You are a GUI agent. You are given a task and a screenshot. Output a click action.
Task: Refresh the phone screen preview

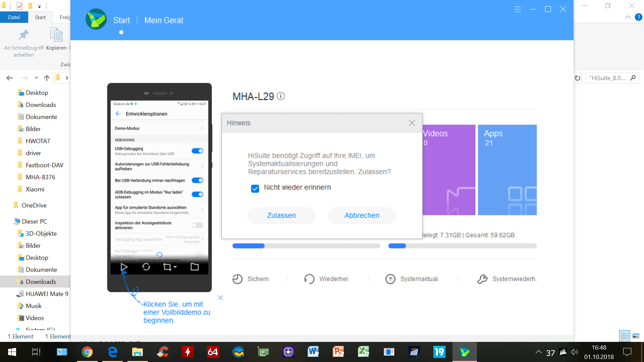tap(146, 267)
